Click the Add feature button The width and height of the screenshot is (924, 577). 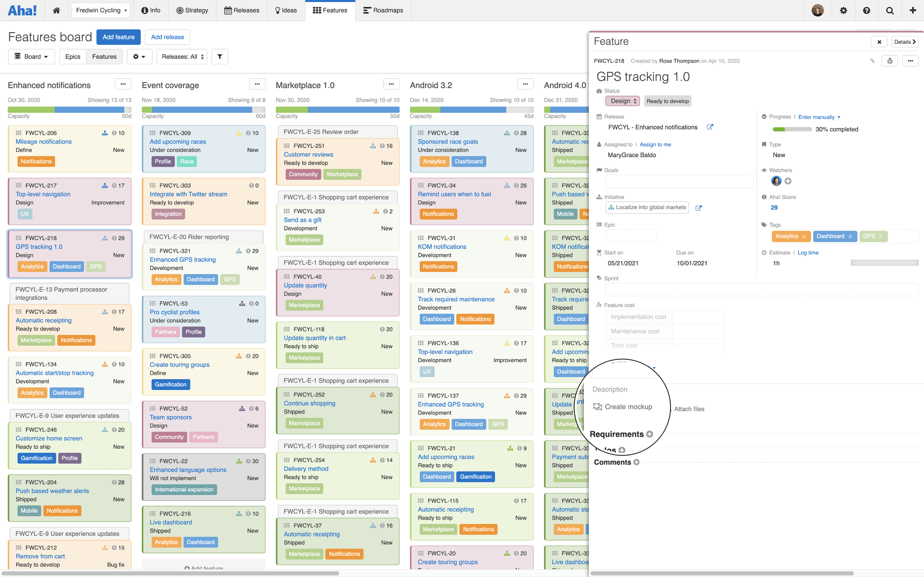tap(118, 37)
